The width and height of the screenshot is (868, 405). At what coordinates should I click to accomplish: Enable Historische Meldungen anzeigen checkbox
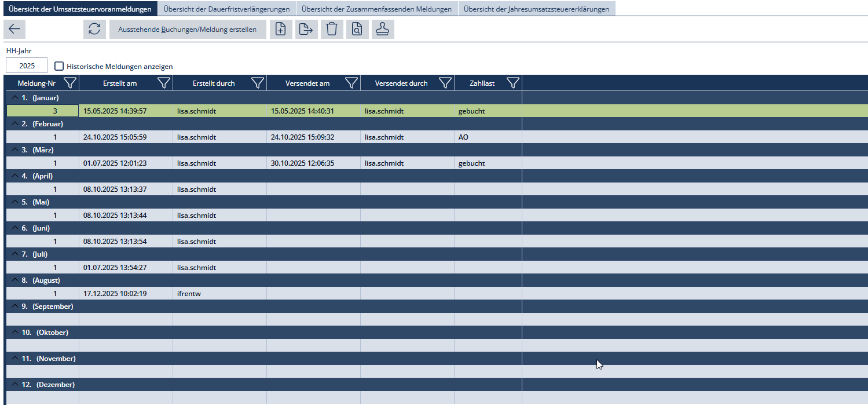pyautogui.click(x=59, y=67)
